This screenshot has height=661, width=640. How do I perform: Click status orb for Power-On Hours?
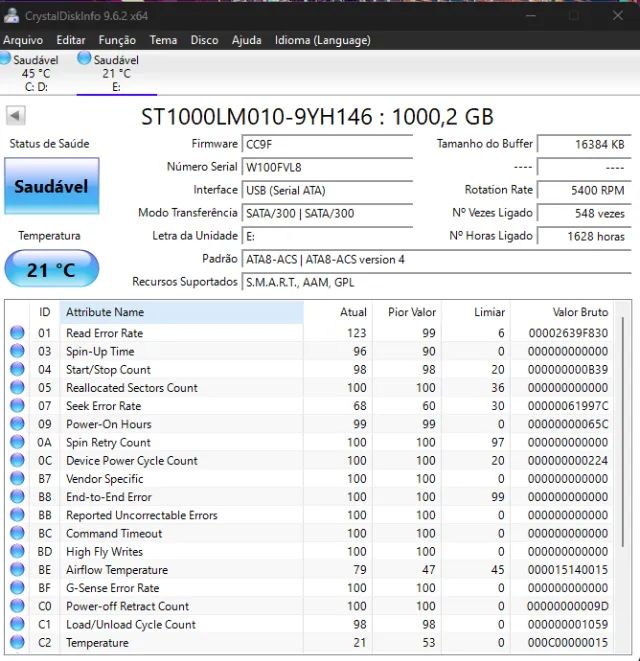(17, 424)
